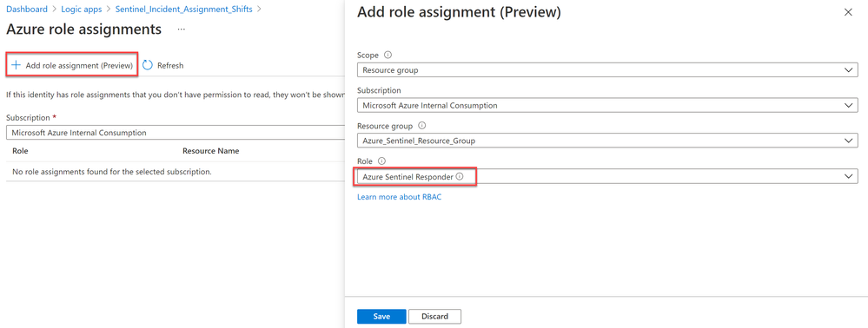This screenshot has height=328, width=868.
Task: Close the Add role assignment panel
Action: click(848, 13)
